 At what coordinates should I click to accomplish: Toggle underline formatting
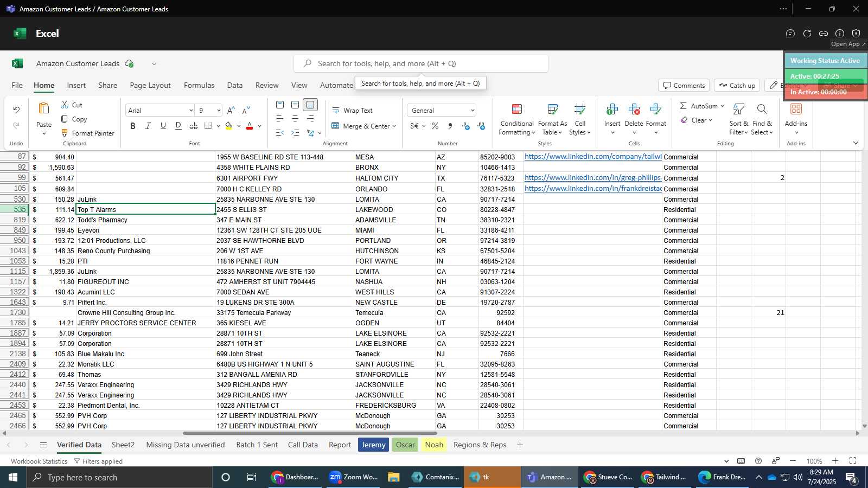point(163,126)
